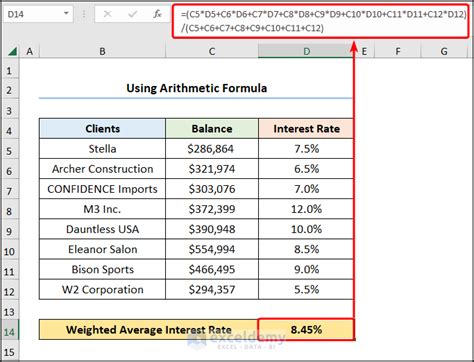Select column F header

click(398, 51)
